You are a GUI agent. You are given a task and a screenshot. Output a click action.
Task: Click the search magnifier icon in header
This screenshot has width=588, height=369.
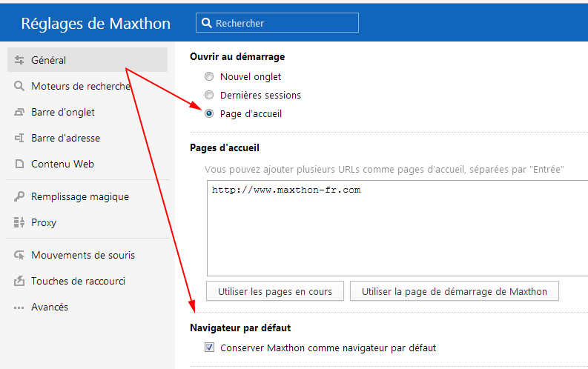[x=207, y=23]
